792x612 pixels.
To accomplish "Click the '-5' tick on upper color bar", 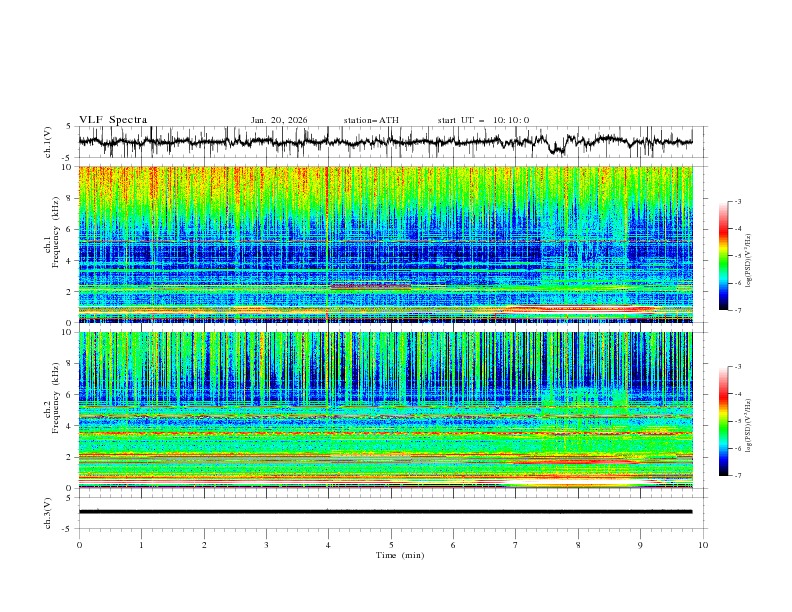I will pos(737,256).
